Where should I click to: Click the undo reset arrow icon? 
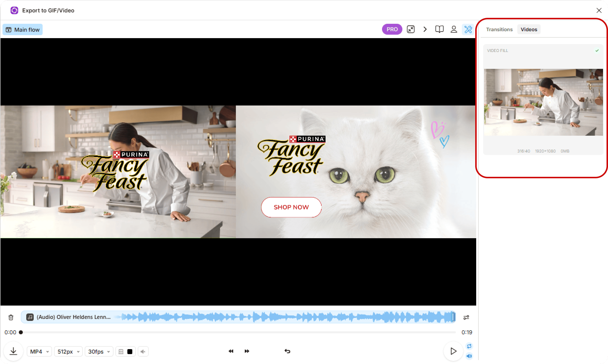pos(287,351)
